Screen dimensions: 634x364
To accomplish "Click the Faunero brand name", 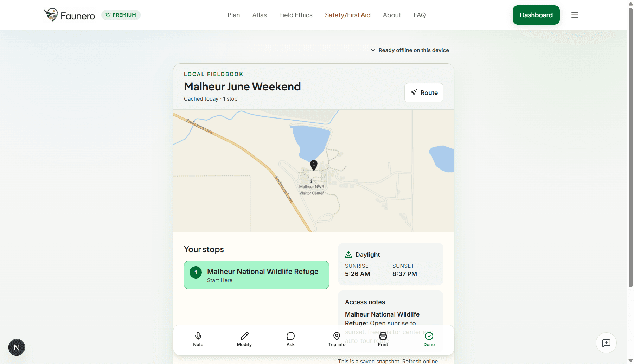I will click(x=78, y=16).
